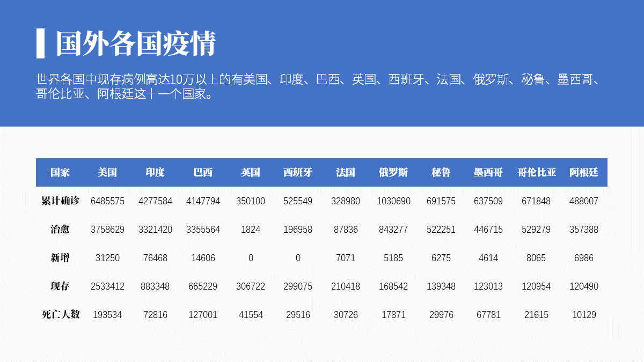Select the cell value 67781
The height and width of the screenshot is (362, 644).
488,315
